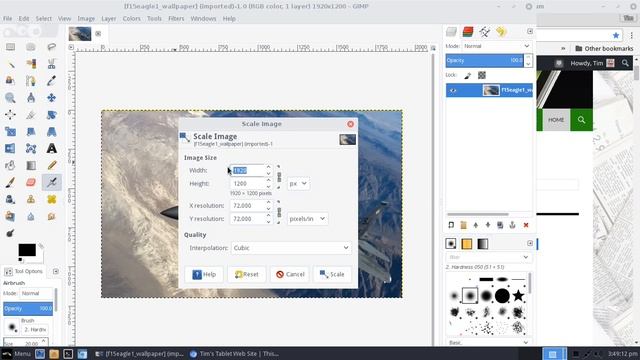
Task: Select the Heal tool
Action: (51, 199)
